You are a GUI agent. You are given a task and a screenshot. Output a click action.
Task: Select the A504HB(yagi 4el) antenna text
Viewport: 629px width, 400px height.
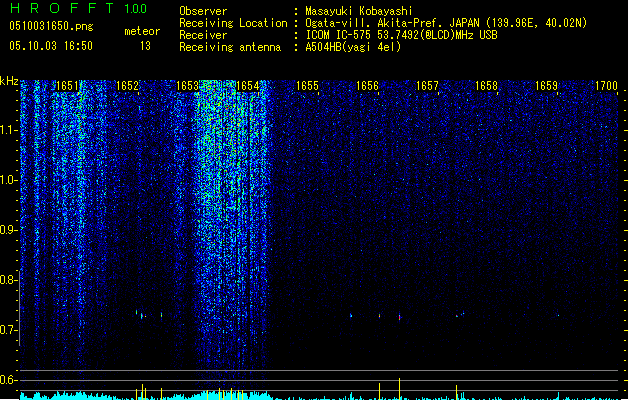tap(353, 47)
